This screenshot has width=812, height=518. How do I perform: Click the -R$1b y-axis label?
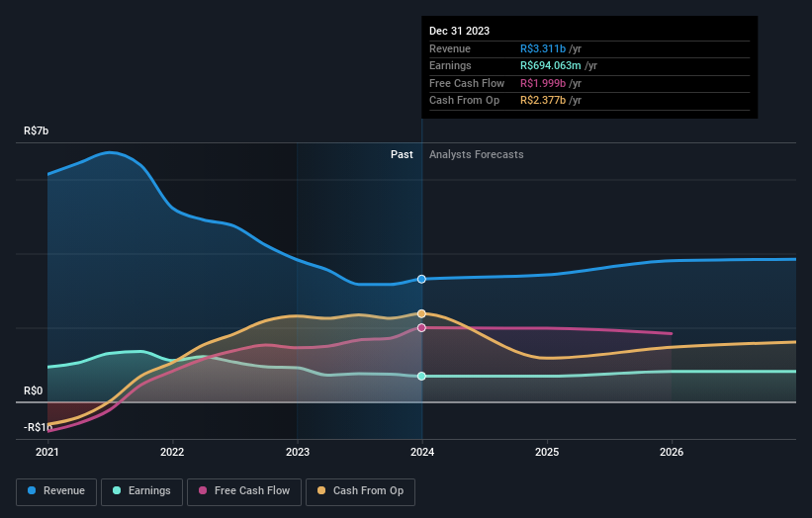click(x=38, y=427)
